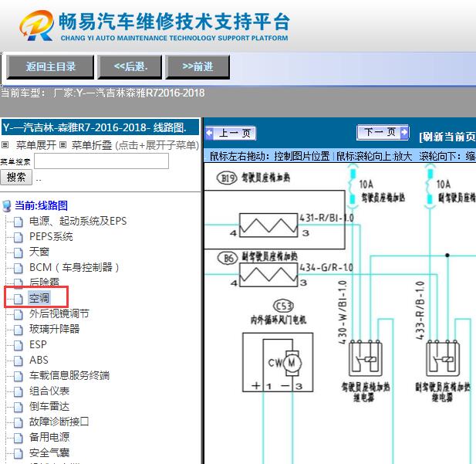Click the expand icon before 菜单展开
476x464 pixels.
(5, 145)
